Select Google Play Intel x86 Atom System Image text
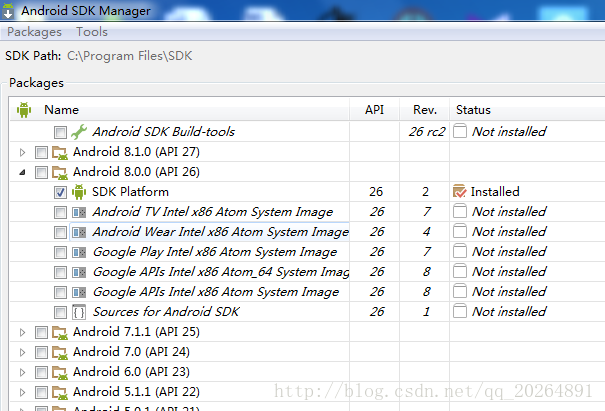This screenshot has height=411, width=605. tap(215, 252)
